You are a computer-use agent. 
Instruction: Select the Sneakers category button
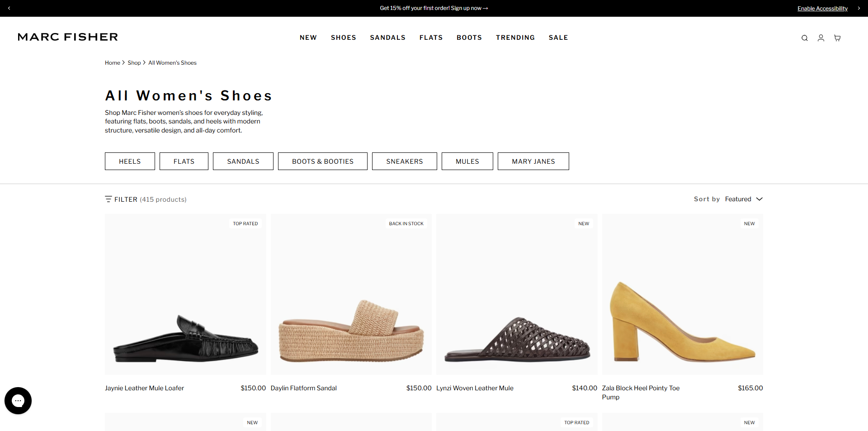point(404,161)
